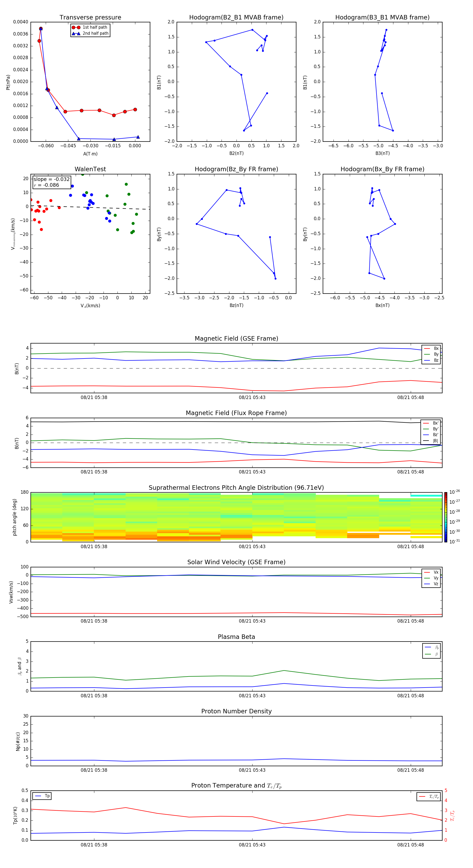Click the "Vsw(km/s)" y-axis label
The width and height of the screenshot is (473, 868).
[x=11, y=592]
